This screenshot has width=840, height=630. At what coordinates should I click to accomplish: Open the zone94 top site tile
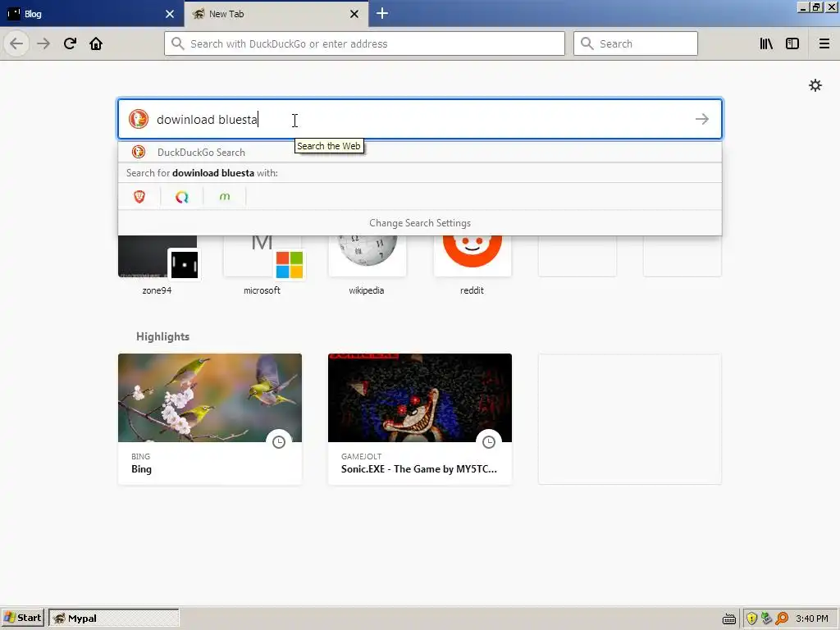(x=157, y=265)
